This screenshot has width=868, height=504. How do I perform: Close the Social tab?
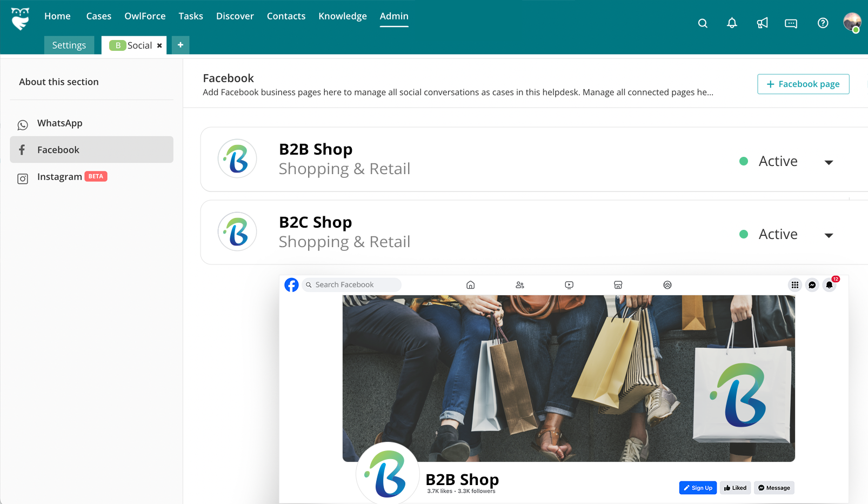point(159,46)
